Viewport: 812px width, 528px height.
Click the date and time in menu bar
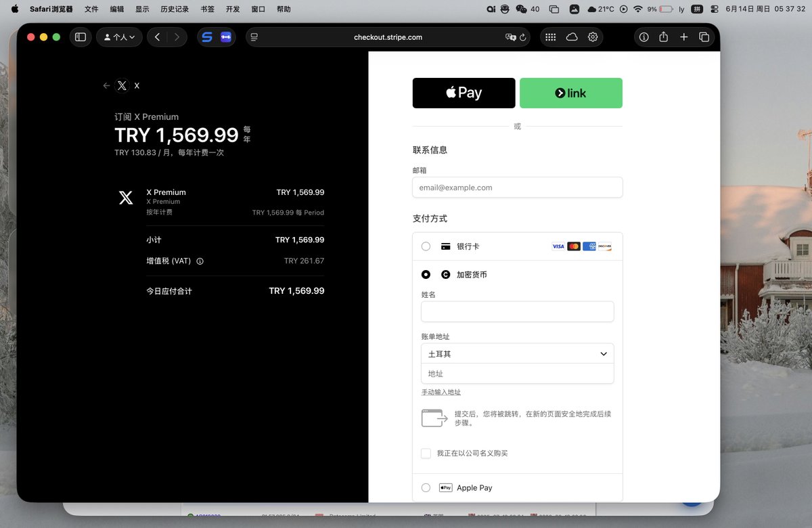click(x=765, y=9)
